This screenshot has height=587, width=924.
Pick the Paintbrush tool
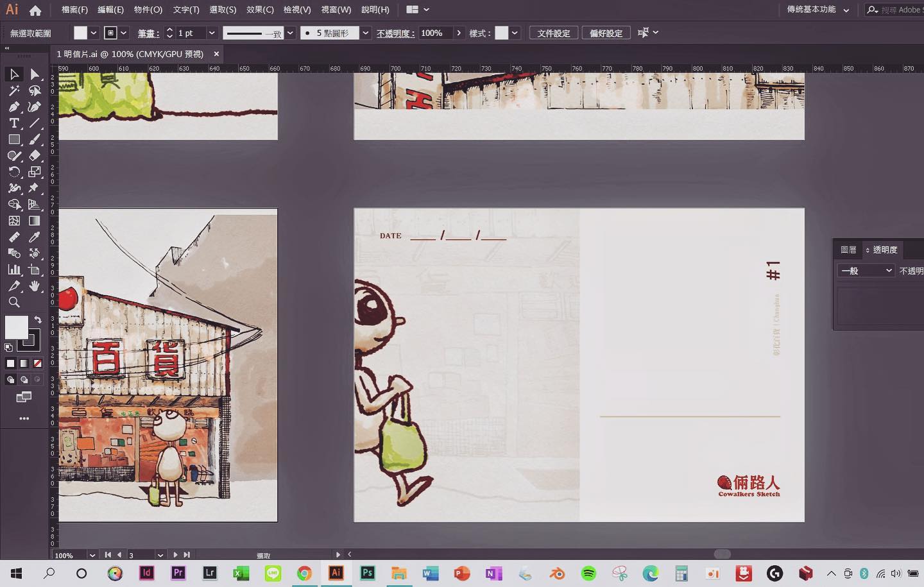coord(35,139)
